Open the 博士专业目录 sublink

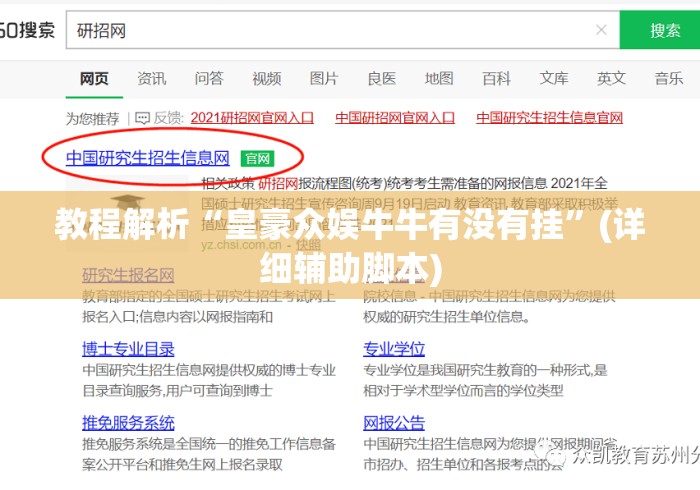point(128,349)
